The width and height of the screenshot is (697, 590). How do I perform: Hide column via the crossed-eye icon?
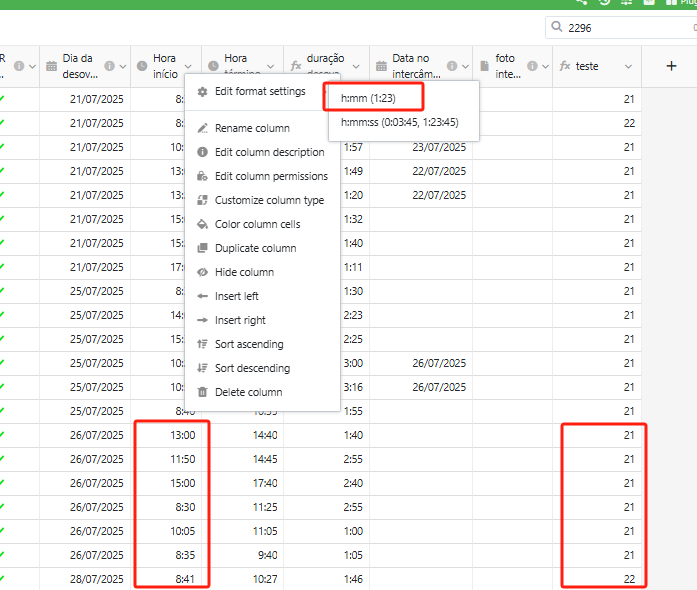(203, 272)
